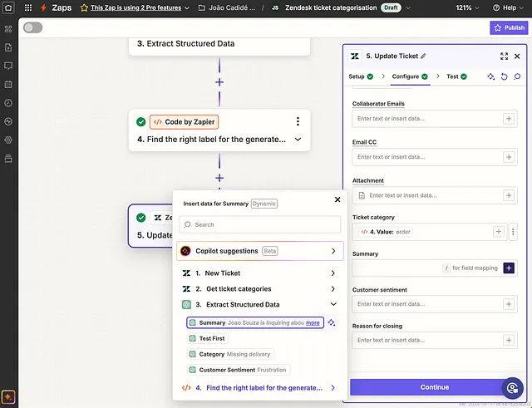Click the sparkle icon beside Summary data pill
This screenshot has width=532, height=408.
pyautogui.click(x=332, y=322)
